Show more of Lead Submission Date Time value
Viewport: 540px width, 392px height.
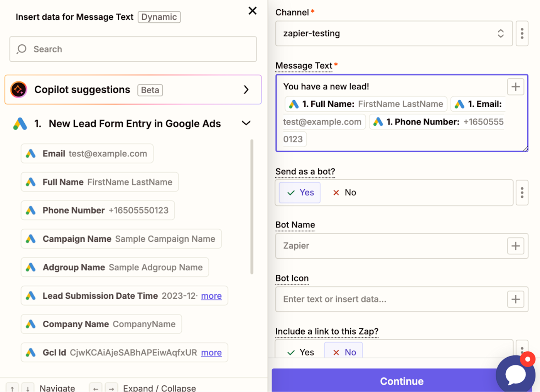tap(211, 296)
